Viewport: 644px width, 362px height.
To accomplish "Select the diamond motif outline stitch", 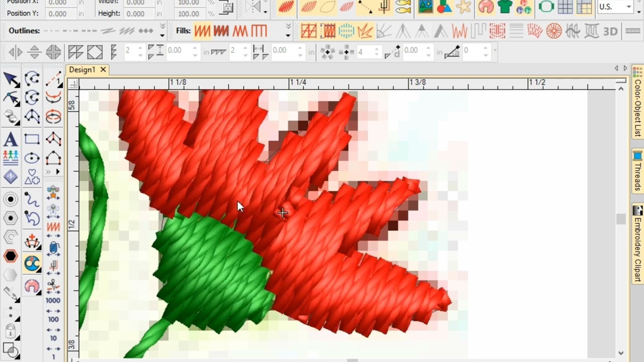I will [x=146, y=31].
